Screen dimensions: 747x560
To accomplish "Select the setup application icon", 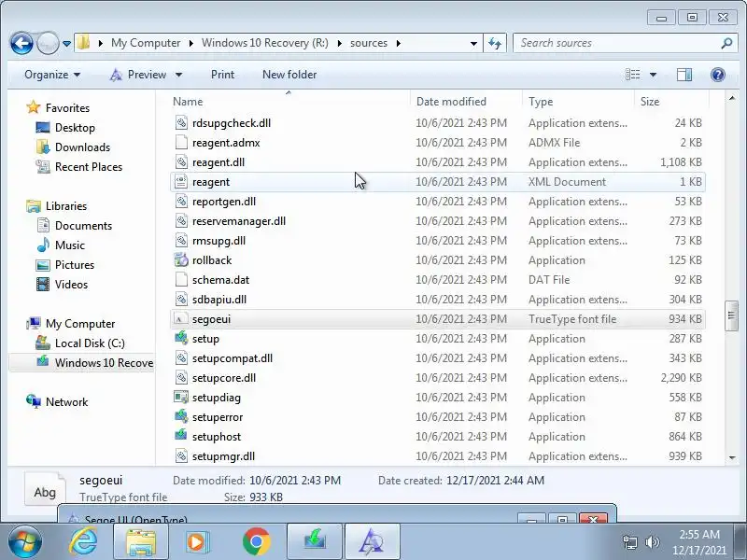I will [181, 339].
